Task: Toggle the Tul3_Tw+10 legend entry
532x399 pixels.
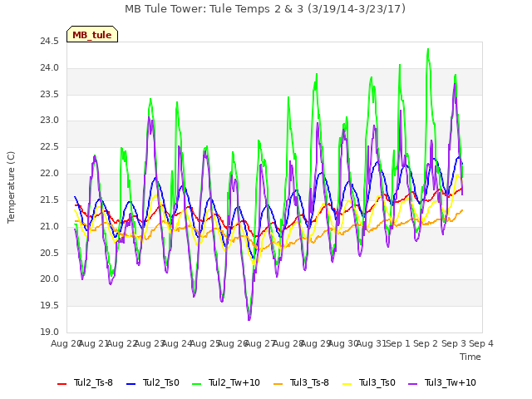Action: (x=442, y=382)
